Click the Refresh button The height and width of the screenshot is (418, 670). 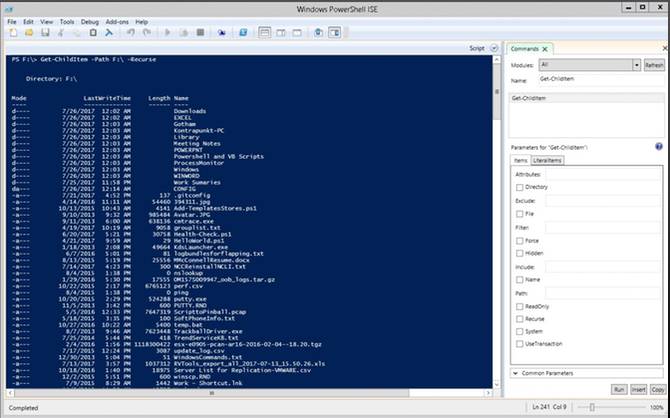tap(654, 65)
